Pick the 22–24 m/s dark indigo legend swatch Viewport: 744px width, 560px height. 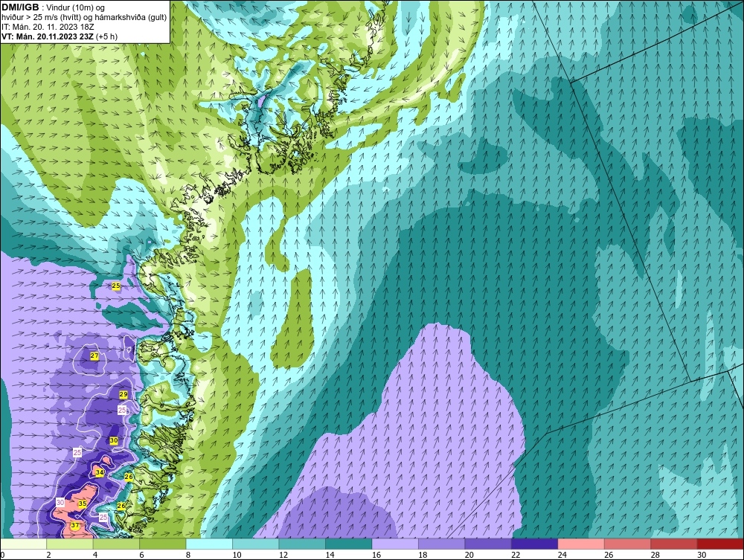click(x=535, y=544)
